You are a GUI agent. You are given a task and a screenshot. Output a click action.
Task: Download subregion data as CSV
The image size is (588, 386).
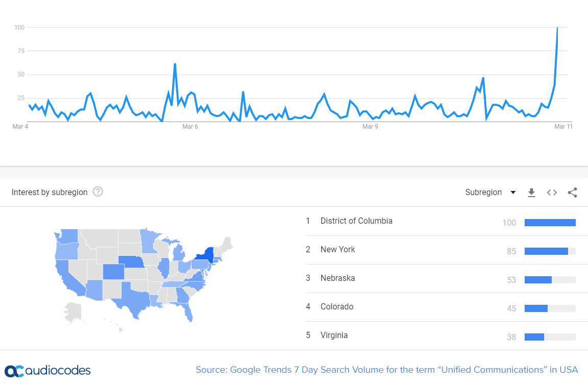(531, 192)
